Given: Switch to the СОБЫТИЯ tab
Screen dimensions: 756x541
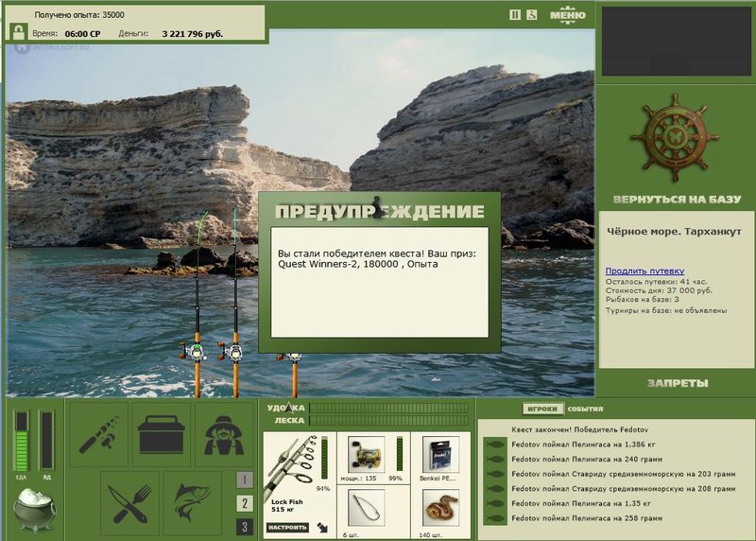Looking at the screenshot, I should 585,409.
